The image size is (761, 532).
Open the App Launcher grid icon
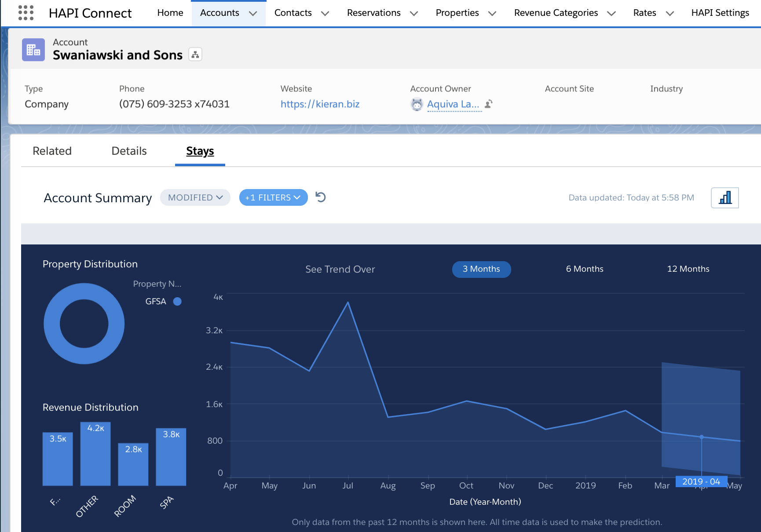pyautogui.click(x=26, y=13)
